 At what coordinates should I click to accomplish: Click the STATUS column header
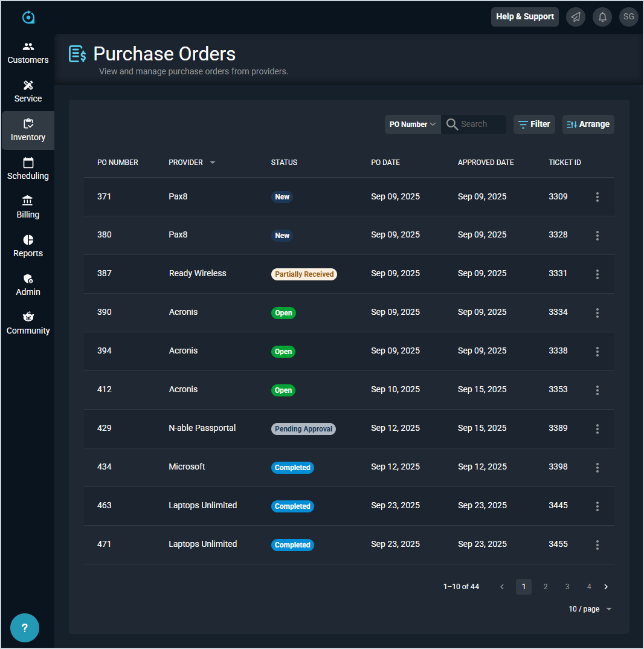[x=284, y=162]
